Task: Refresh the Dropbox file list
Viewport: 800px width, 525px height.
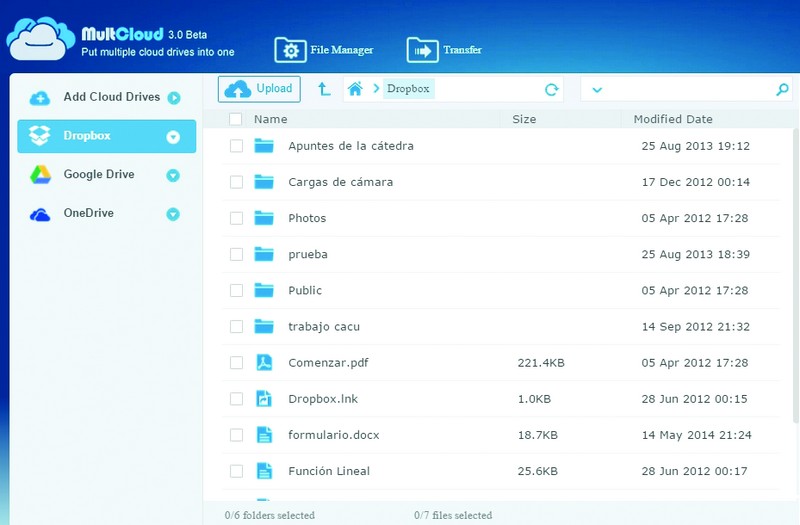Action: (552, 90)
